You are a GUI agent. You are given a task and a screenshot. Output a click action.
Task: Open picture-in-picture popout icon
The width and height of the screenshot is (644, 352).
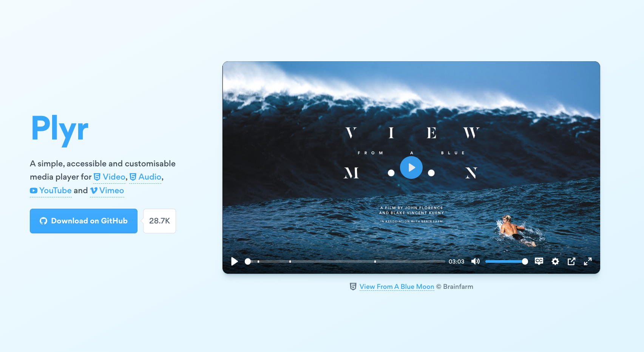coord(571,261)
